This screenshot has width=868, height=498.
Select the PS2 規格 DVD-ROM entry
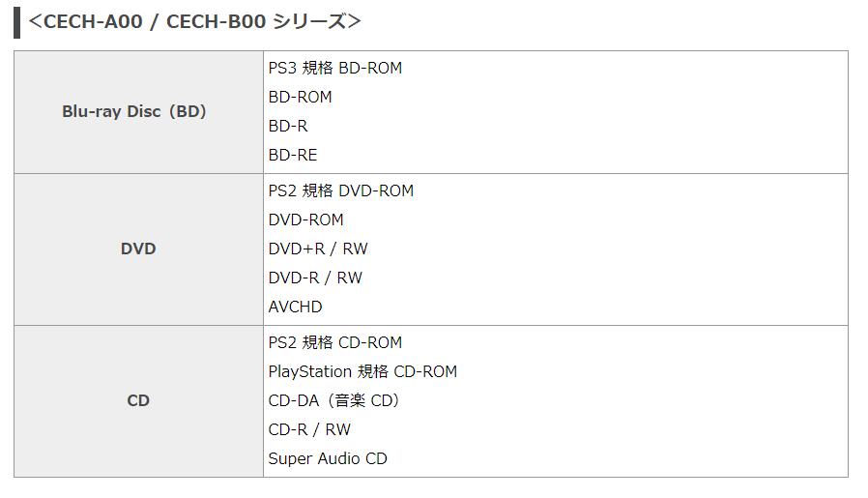(x=340, y=190)
